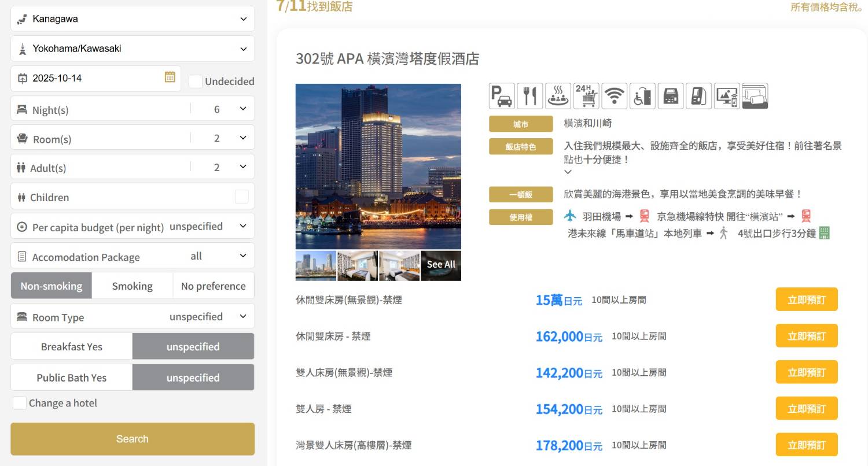Open the Kanagawa prefecture dropdown
Viewport: 868px width, 466px height.
(x=133, y=19)
